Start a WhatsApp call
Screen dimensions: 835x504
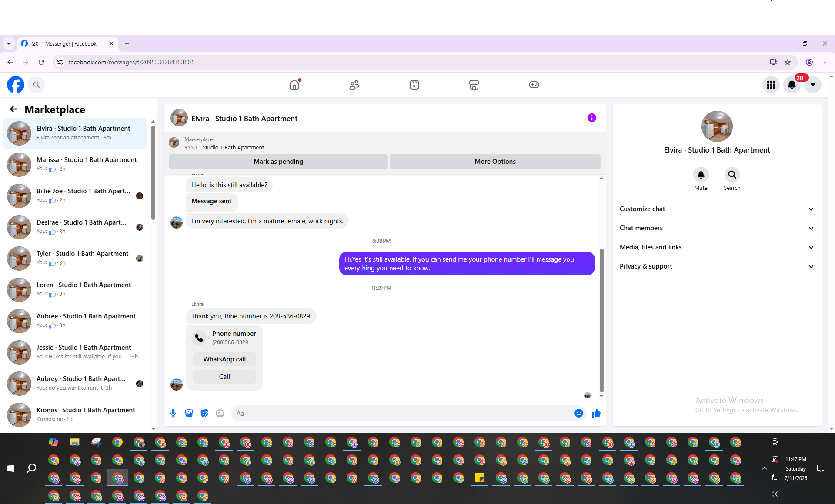click(224, 359)
